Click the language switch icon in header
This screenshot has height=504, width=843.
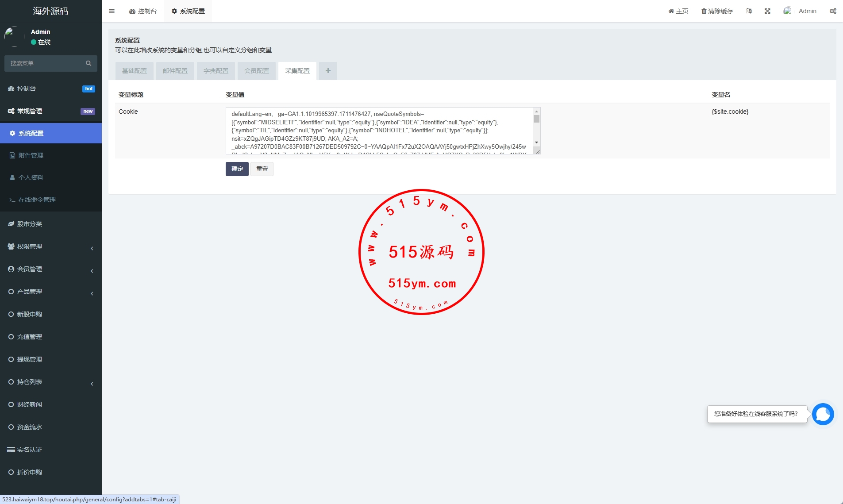tap(749, 11)
